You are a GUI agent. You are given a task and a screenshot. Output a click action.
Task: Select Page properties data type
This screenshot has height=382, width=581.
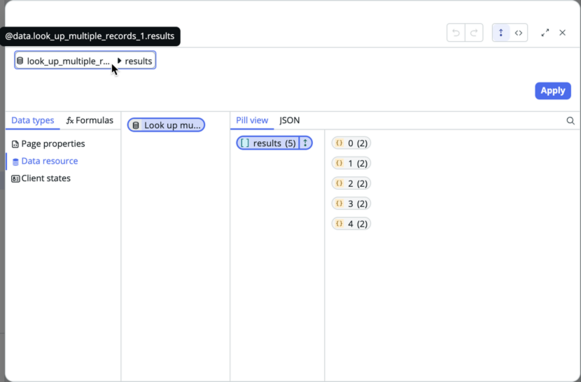tap(48, 144)
